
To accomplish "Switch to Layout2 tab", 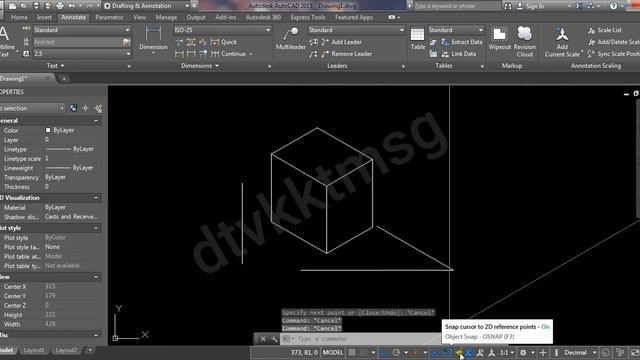I will pos(66,350).
